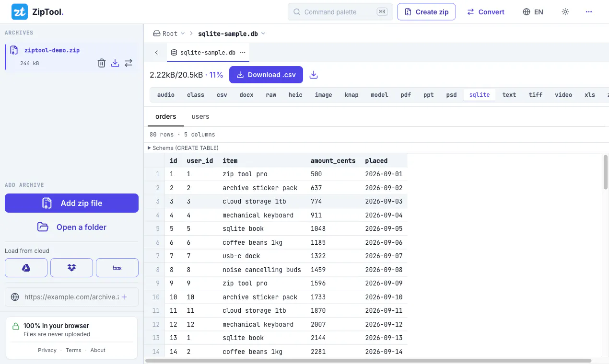Screen dimensions: 609x364
Task: Load from Dropbox icon
Action: coord(71,268)
